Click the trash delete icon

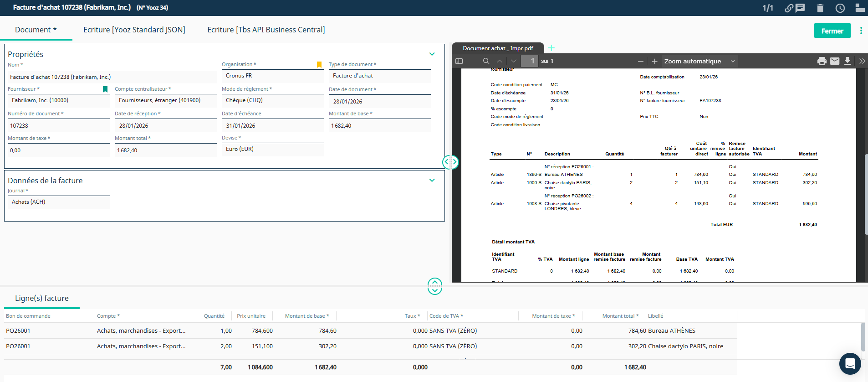(x=820, y=8)
